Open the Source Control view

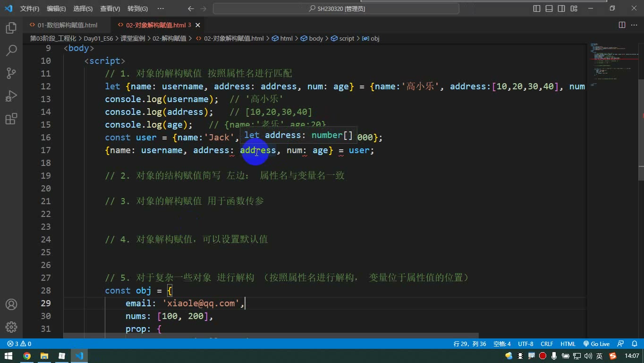tap(11, 73)
